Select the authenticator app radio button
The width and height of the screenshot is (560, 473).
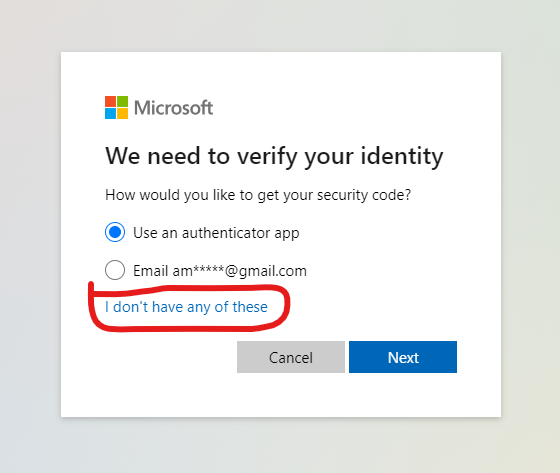click(x=115, y=232)
